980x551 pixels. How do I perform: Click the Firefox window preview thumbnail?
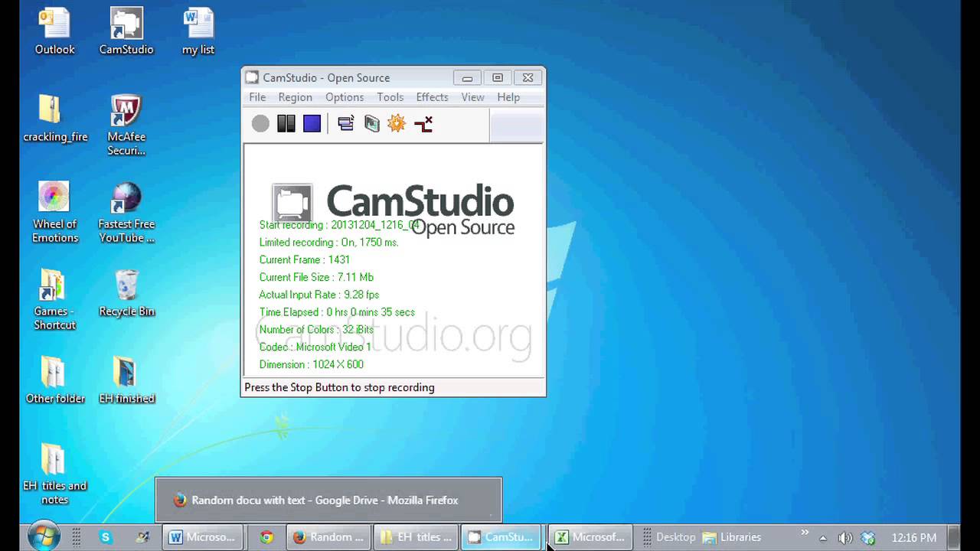pyautogui.click(x=328, y=500)
